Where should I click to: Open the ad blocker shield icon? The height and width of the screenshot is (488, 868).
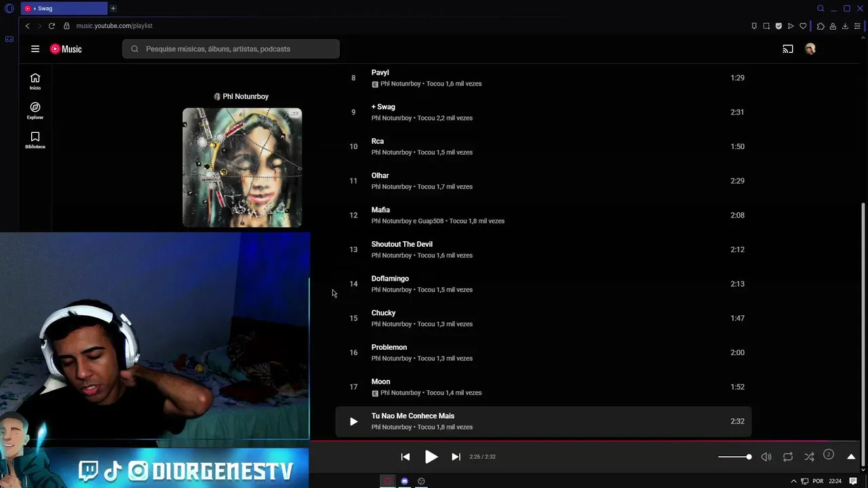click(x=778, y=26)
